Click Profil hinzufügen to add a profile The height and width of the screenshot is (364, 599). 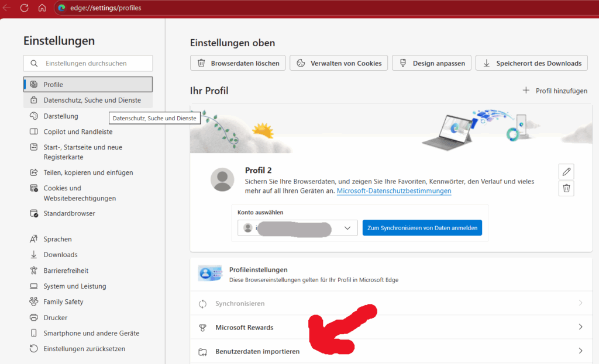(555, 91)
